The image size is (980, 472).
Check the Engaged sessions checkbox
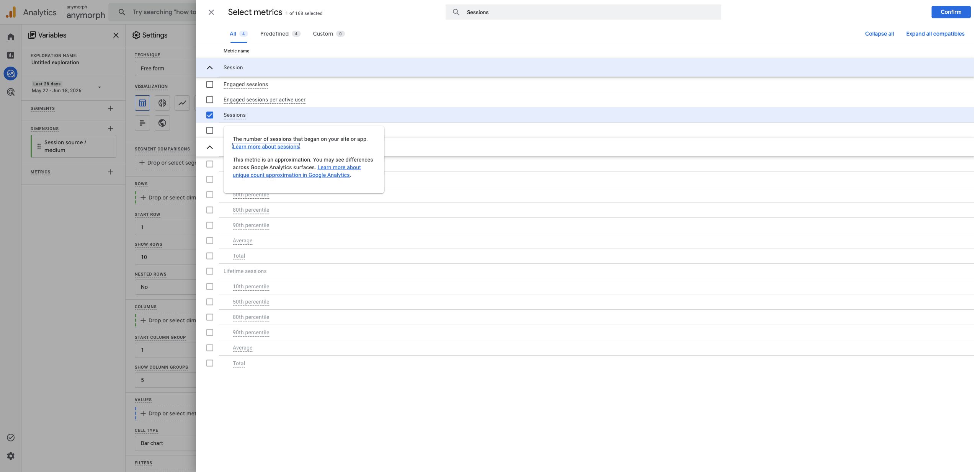pyautogui.click(x=210, y=84)
